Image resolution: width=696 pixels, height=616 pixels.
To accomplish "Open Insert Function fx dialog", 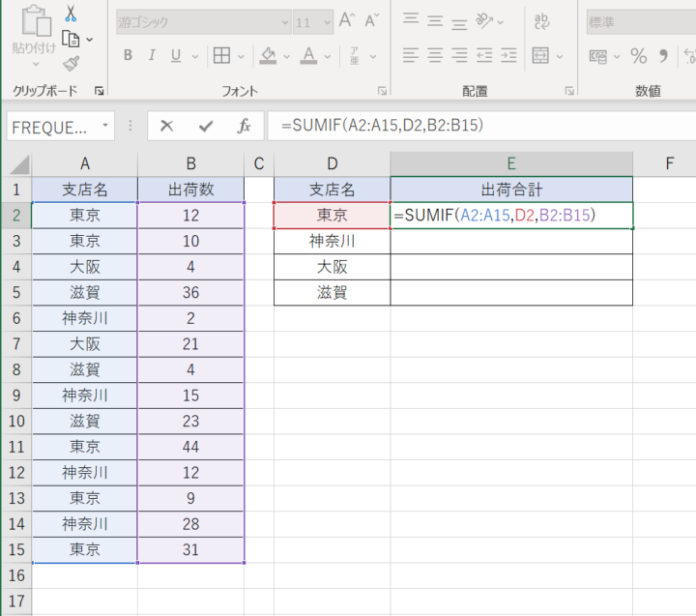I will point(244,126).
